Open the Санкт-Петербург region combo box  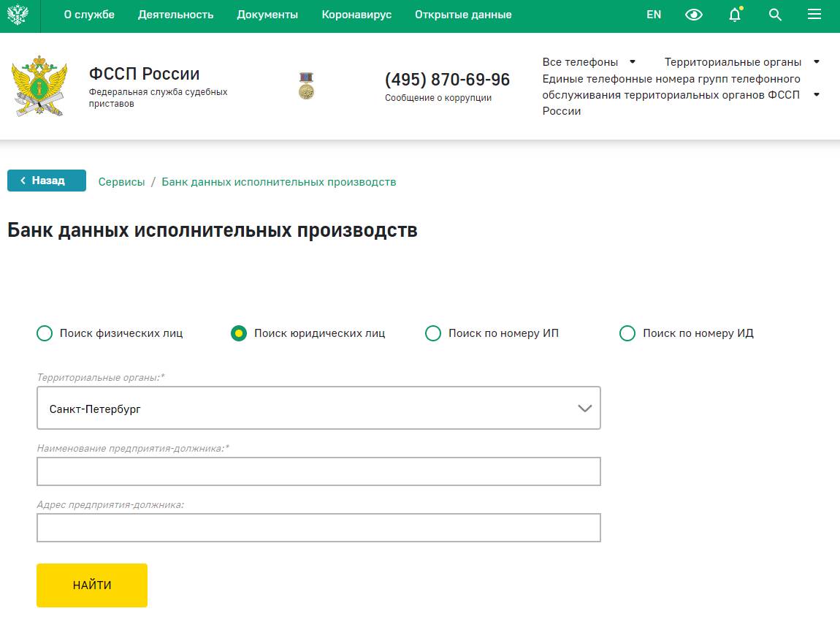[318, 408]
